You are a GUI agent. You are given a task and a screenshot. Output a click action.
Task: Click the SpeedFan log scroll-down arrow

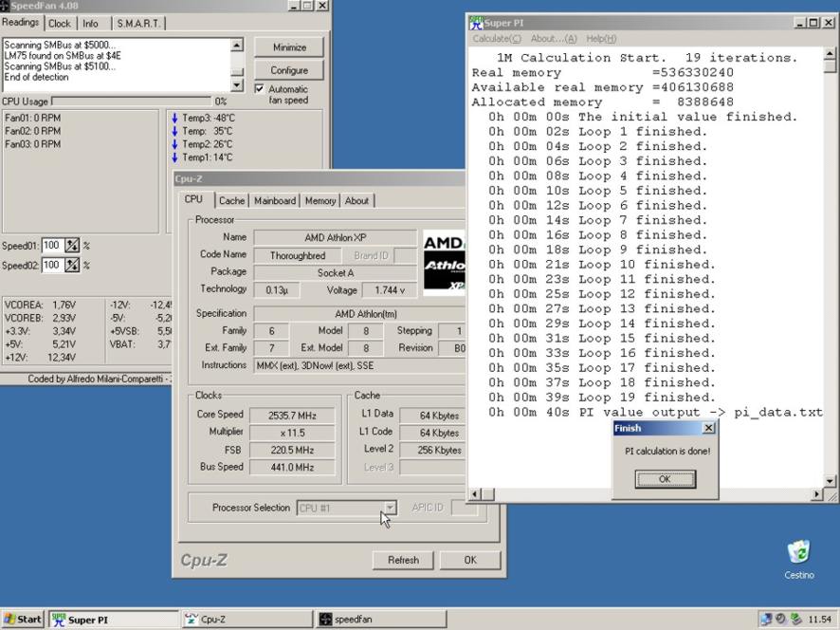(237, 84)
